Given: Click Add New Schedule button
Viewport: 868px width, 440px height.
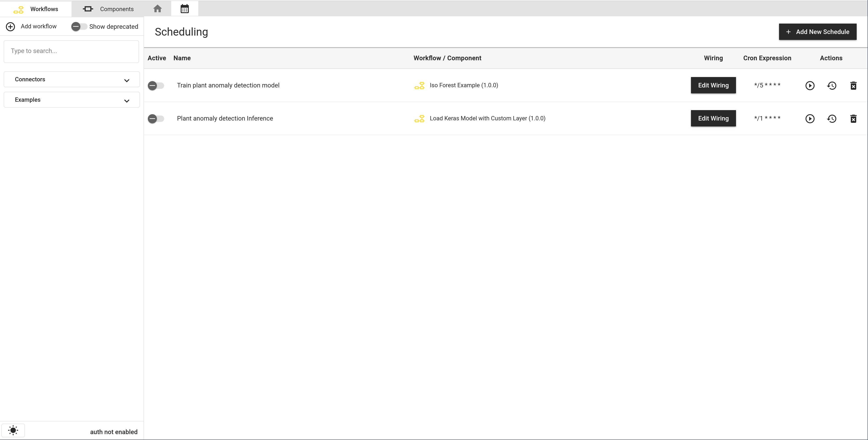Looking at the screenshot, I should pyautogui.click(x=818, y=32).
